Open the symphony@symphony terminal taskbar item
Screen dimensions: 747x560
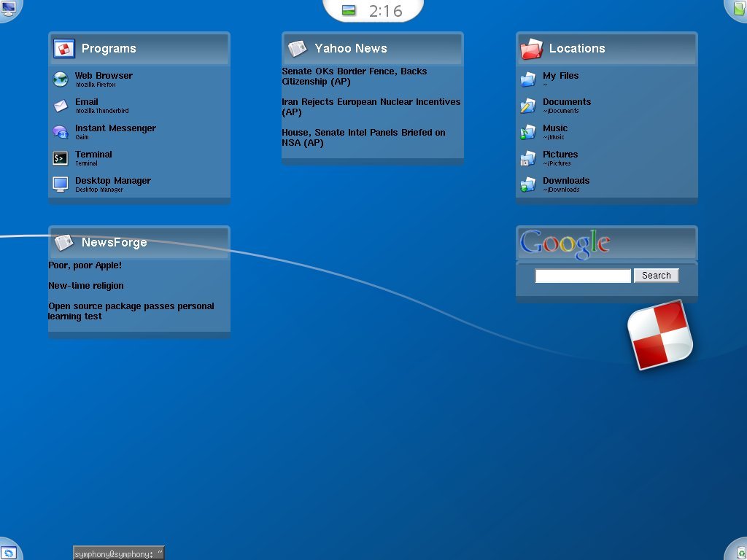click(119, 553)
